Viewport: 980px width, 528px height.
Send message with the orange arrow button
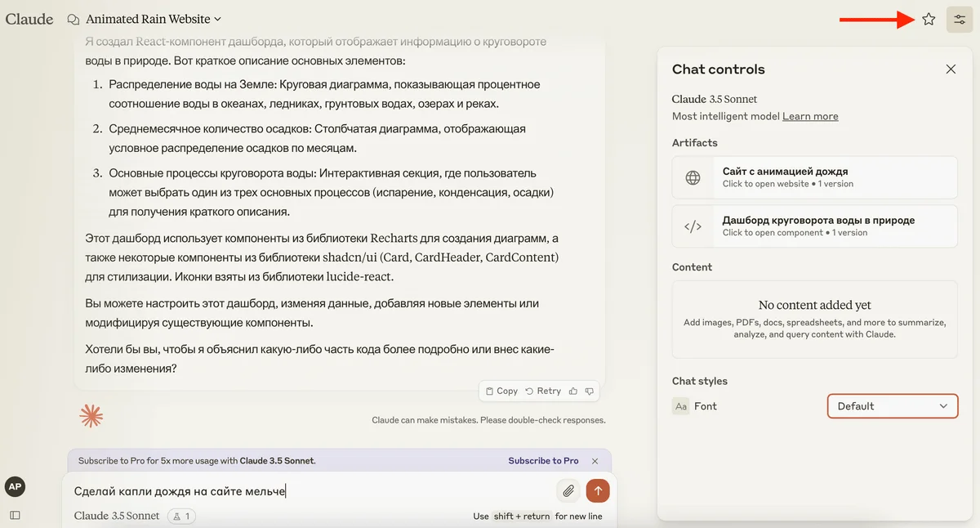tap(598, 490)
